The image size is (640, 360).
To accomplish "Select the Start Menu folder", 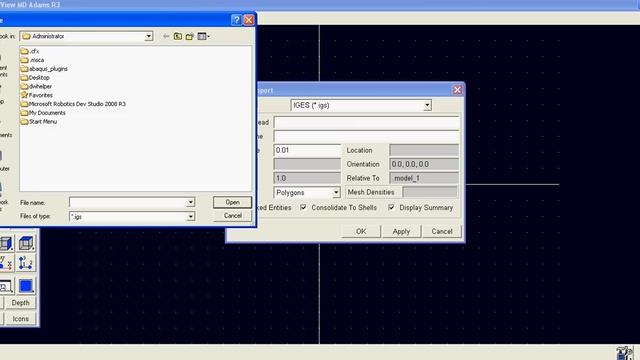I will [x=39, y=122].
